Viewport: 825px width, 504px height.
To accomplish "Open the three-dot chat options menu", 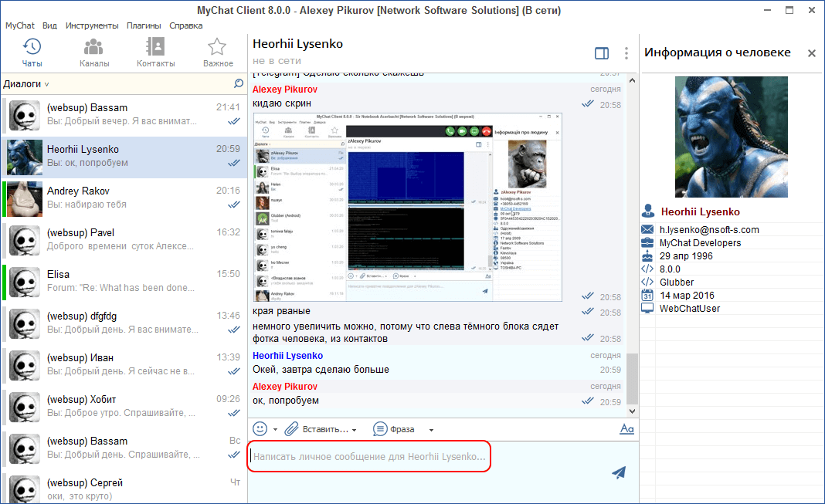I will point(626,53).
